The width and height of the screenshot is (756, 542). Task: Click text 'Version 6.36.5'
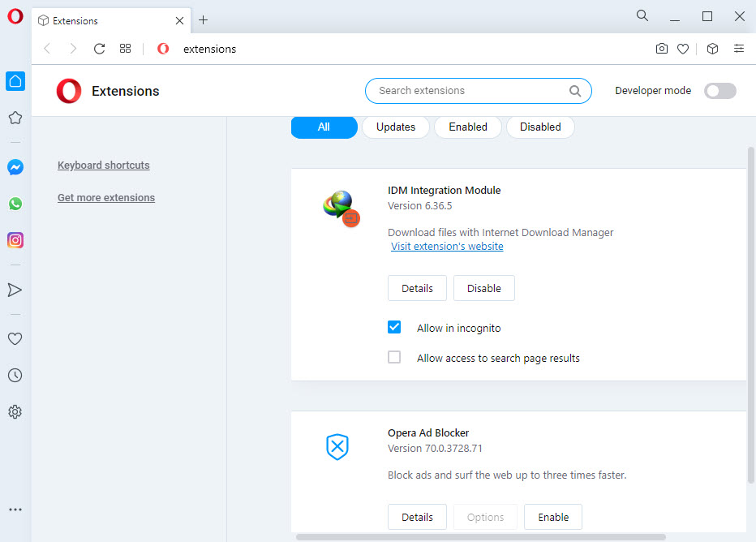pyautogui.click(x=420, y=206)
